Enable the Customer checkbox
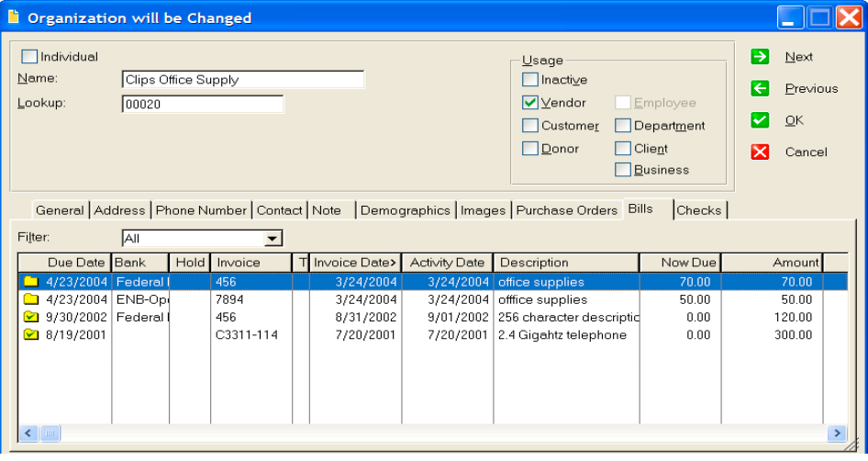Screen dimensions: 868x461 529,125
